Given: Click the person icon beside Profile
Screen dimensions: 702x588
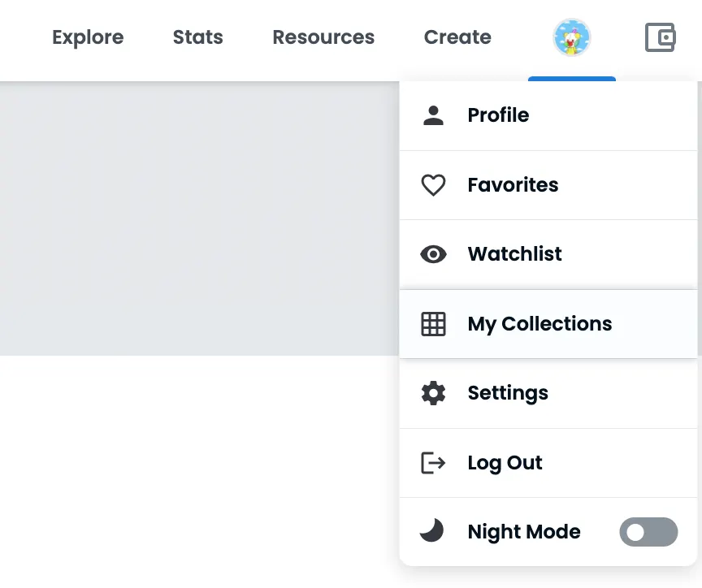Looking at the screenshot, I should tap(434, 115).
